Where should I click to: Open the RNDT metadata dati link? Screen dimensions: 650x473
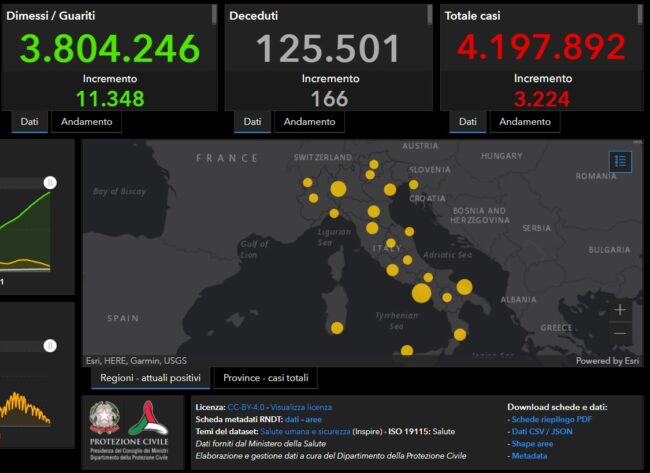pos(292,420)
